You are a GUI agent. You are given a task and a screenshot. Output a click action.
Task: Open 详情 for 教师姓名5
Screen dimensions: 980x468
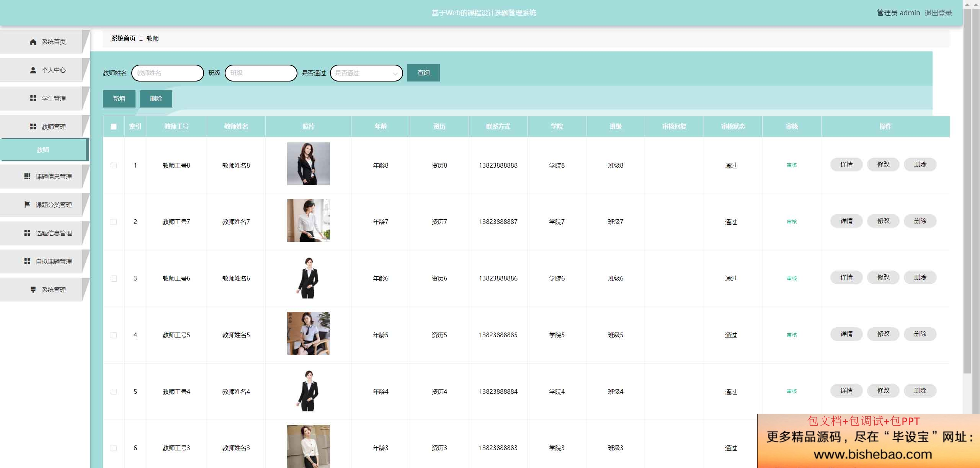click(846, 334)
